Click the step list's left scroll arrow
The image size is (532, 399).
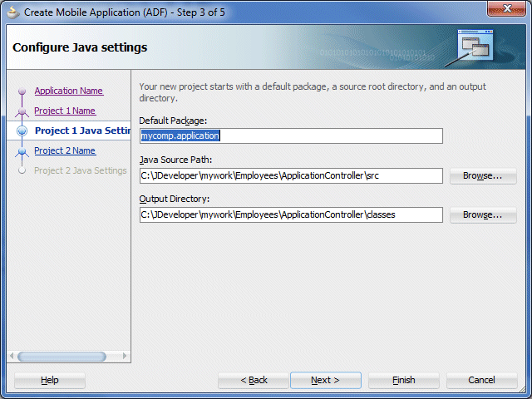(x=12, y=357)
